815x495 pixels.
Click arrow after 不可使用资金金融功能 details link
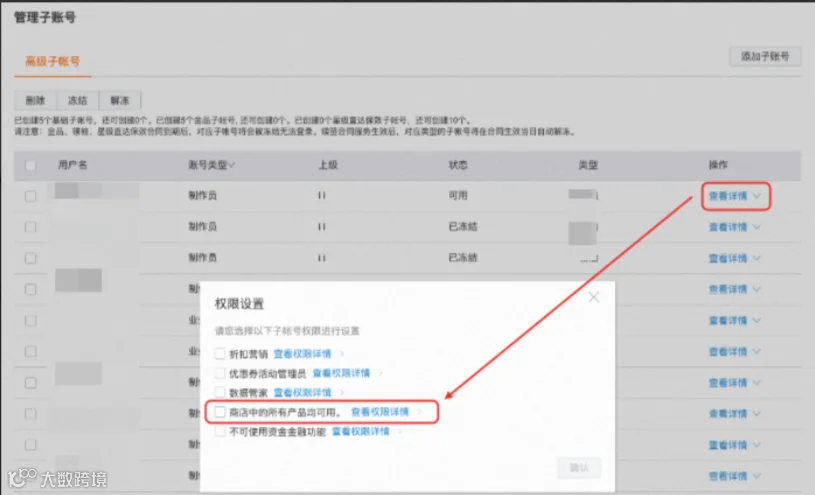[400, 432]
